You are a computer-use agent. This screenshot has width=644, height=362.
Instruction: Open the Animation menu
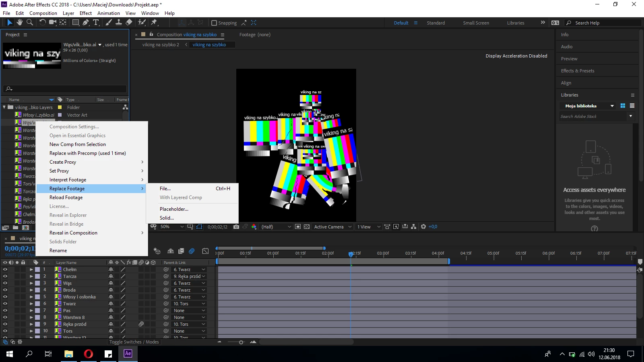109,13
